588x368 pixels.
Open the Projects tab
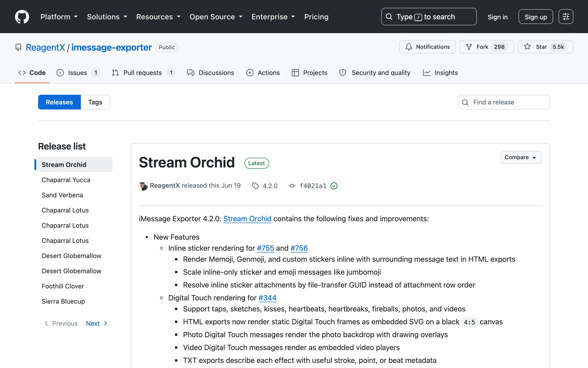click(309, 72)
